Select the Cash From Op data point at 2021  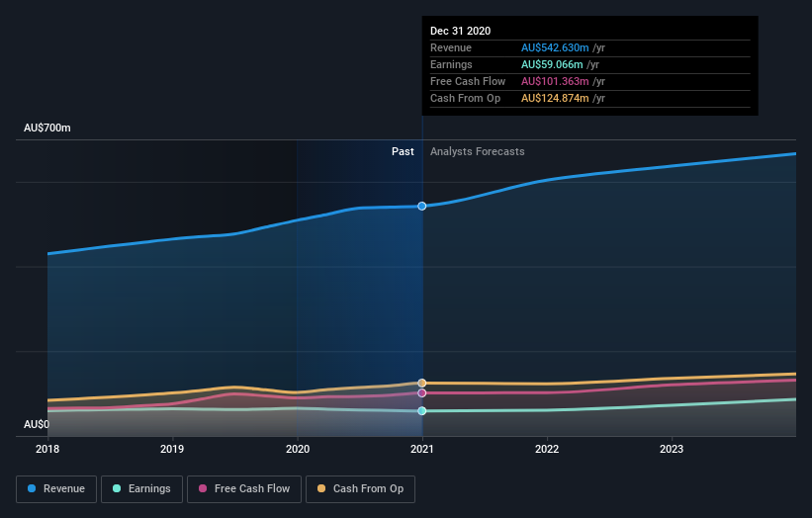click(422, 383)
